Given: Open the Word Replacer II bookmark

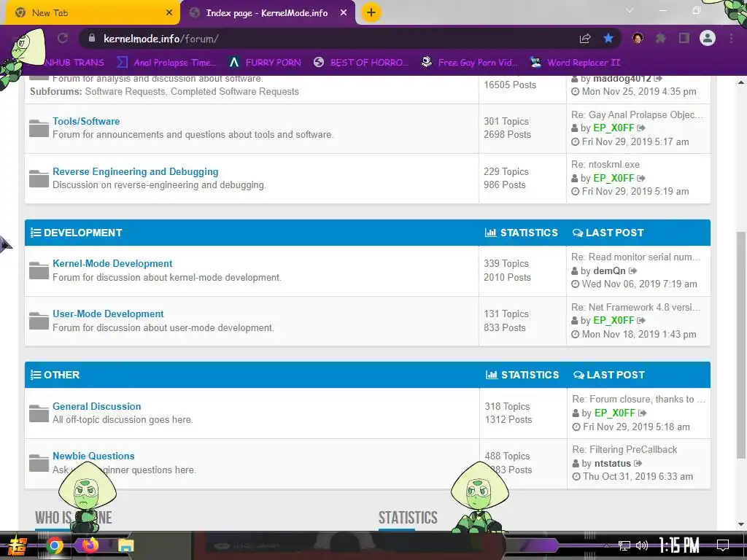Looking at the screenshot, I should coord(576,63).
